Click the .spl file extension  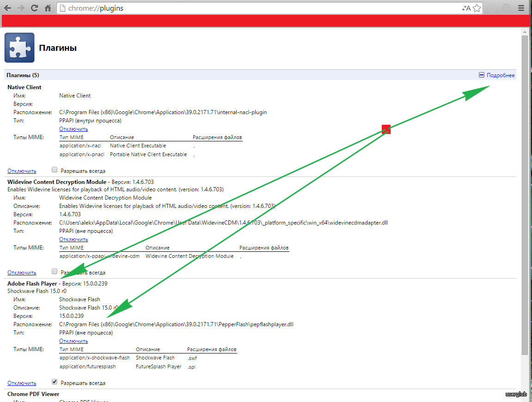(x=191, y=367)
